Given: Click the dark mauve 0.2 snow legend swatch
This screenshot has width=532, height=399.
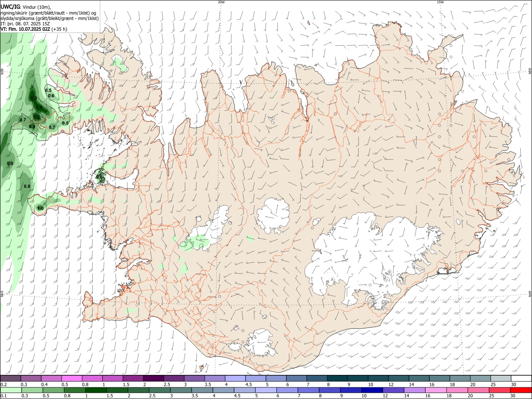Looking at the screenshot, I should coord(10,378).
